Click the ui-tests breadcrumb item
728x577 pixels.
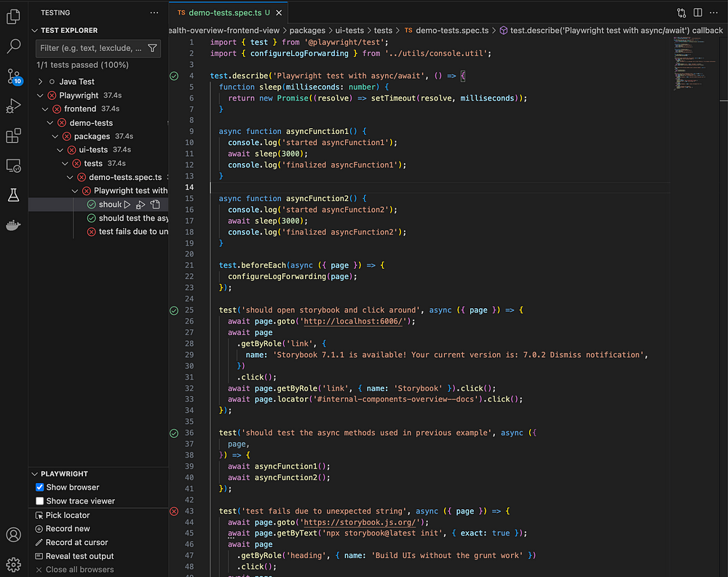[349, 30]
